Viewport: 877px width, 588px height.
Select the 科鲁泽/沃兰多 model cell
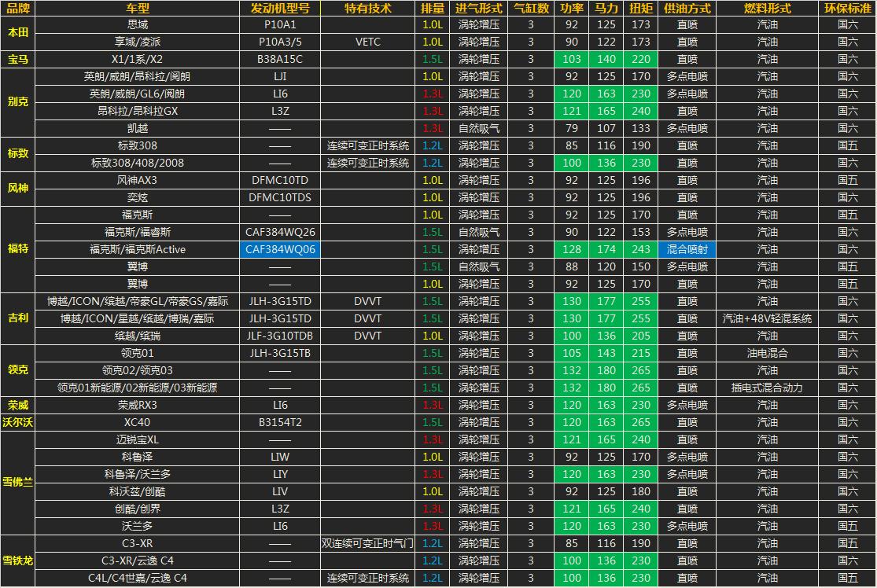(137, 475)
